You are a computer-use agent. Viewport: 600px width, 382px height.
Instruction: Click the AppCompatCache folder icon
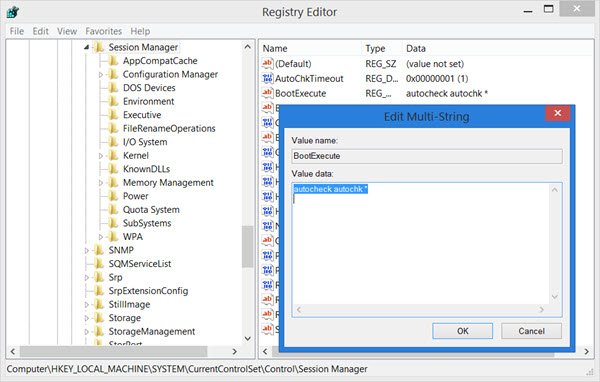click(x=113, y=61)
